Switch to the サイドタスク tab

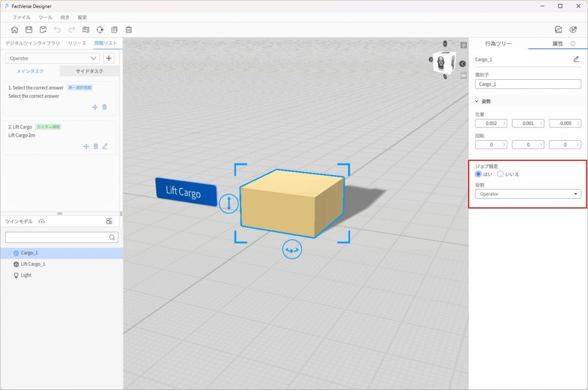tap(90, 71)
